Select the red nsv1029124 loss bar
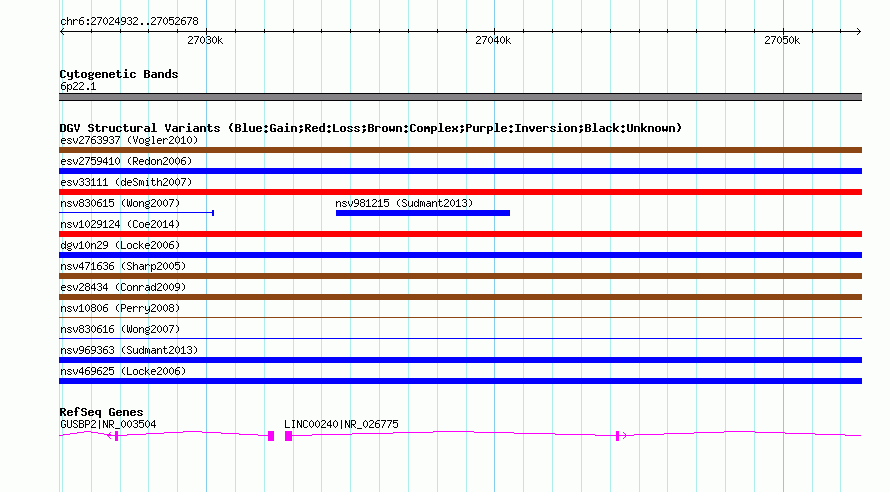This screenshot has width=890, height=492. 460,234
